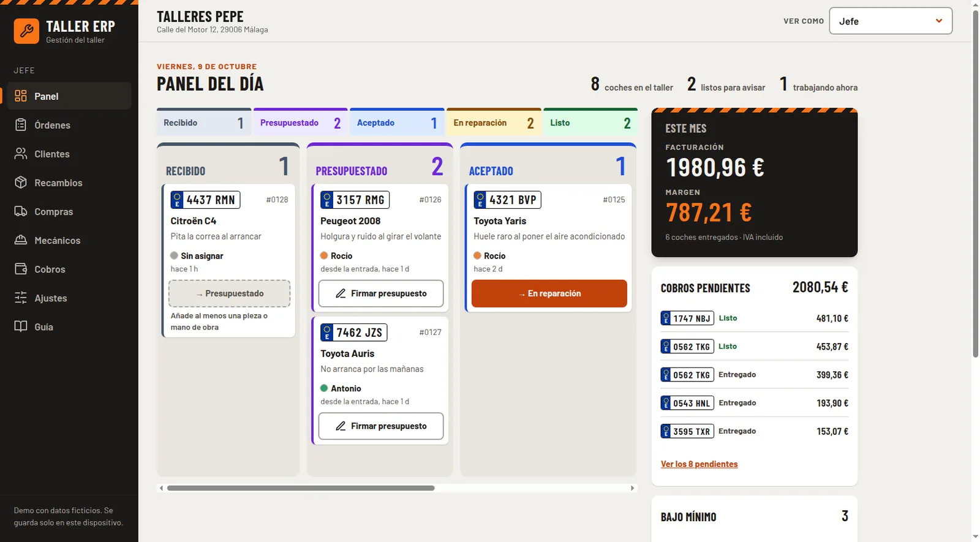Open pending payment 0562 TKG Entregado row
Image resolution: width=980 pixels, height=542 pixels.
click(755, 375)
